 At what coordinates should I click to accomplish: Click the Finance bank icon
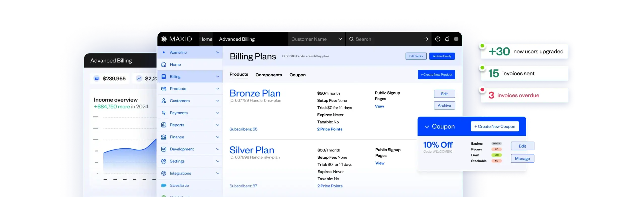[164, 137]
